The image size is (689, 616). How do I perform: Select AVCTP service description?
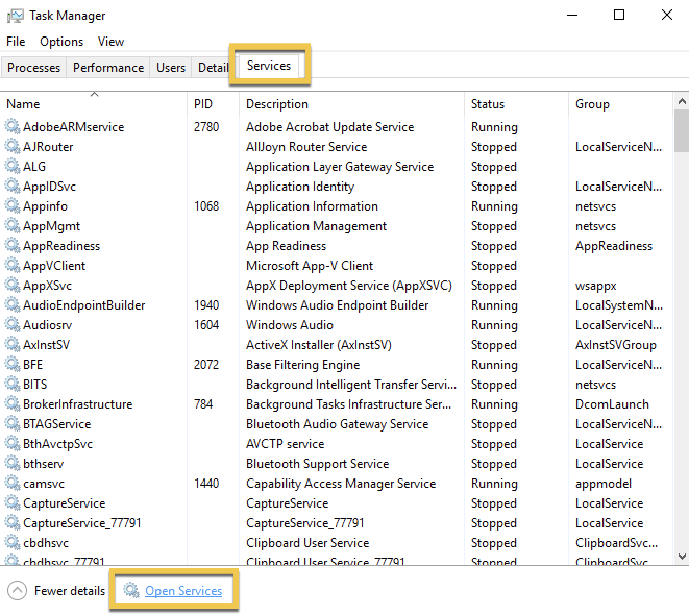point(285,444)
